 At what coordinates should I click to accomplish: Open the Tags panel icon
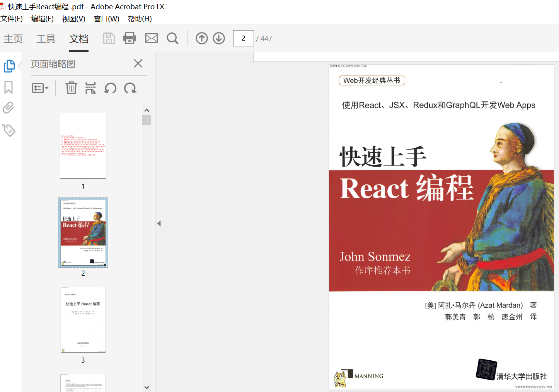tap(9, 130)
